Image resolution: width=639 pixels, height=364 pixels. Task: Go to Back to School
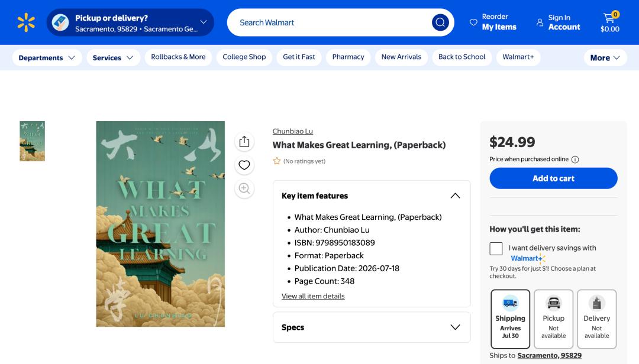point(461,57)
